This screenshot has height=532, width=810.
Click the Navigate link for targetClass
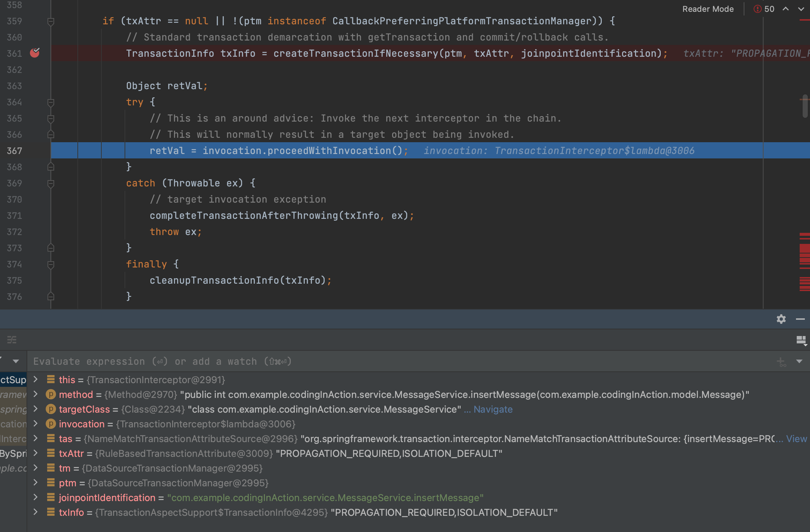pyautogui.click(x=493, y=409)
